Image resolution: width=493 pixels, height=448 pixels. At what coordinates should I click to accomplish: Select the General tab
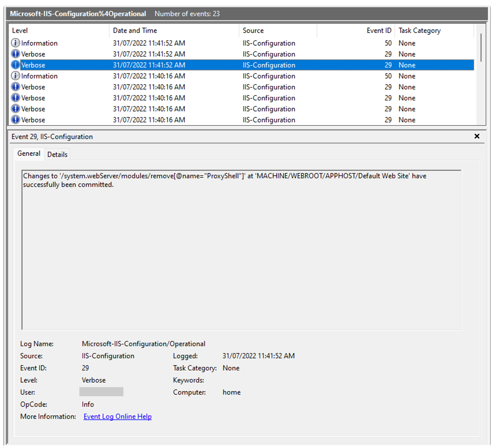(x=28, y=153)
